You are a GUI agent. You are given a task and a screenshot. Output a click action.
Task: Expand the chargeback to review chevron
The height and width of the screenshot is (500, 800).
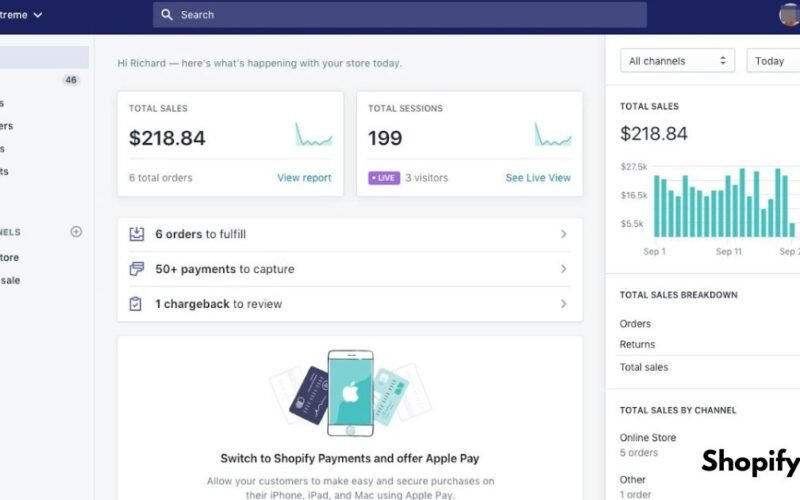[x=563, y=304]
